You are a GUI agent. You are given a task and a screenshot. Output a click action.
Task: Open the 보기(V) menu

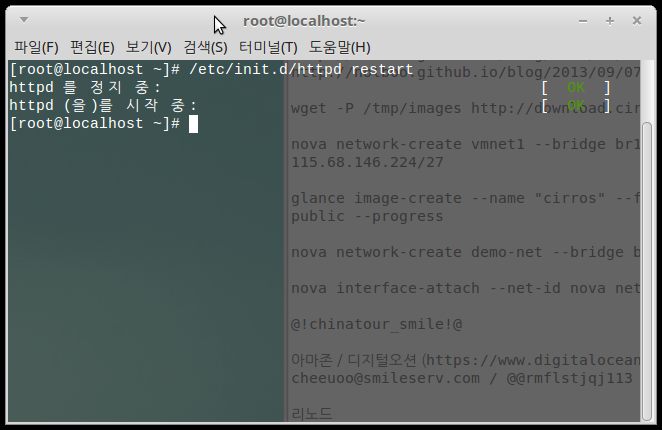coord(148,47)
